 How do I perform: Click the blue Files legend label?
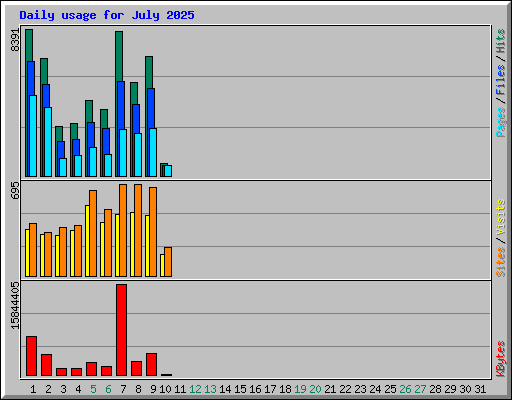point(500,80)
